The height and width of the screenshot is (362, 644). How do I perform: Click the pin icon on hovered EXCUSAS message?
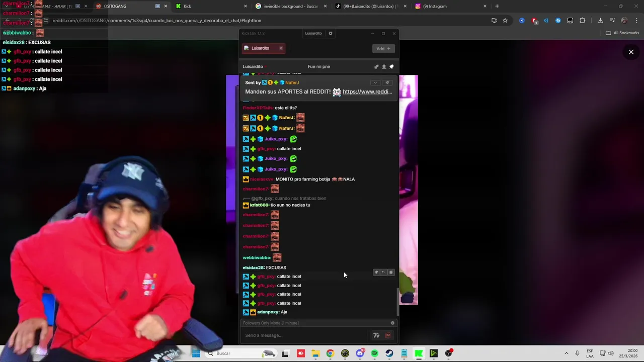coord(376,272)
